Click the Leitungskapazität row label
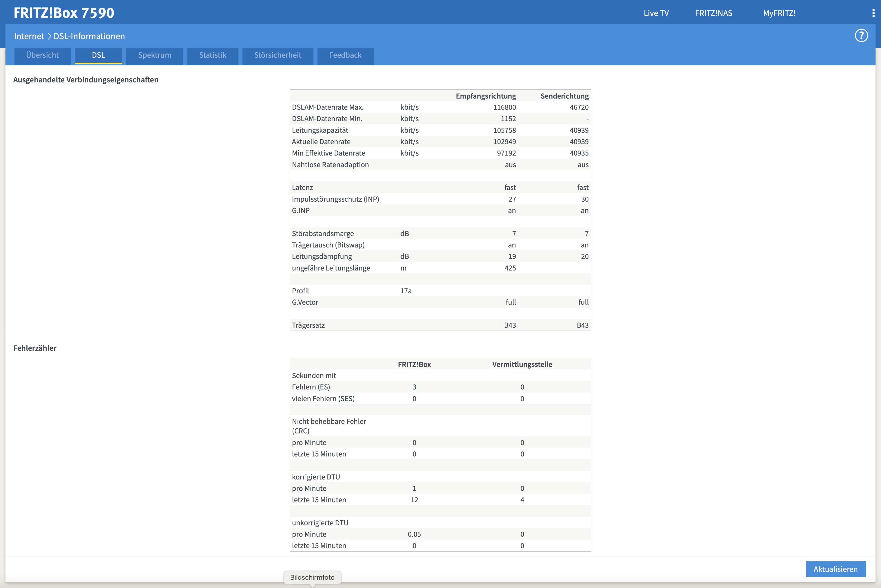The image size is (881, 588). click(x=320, y=130)
